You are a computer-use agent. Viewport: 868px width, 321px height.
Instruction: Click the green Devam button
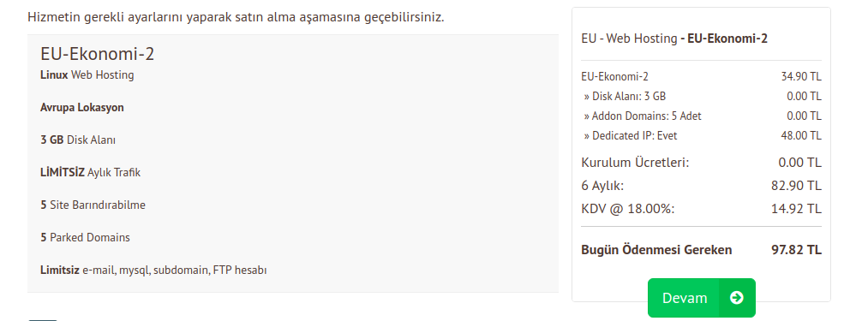pos(702,298)
